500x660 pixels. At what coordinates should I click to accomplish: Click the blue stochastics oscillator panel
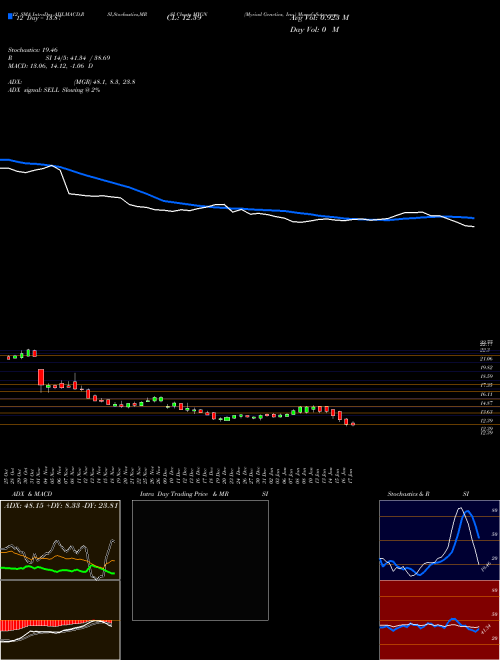point(439,540)
